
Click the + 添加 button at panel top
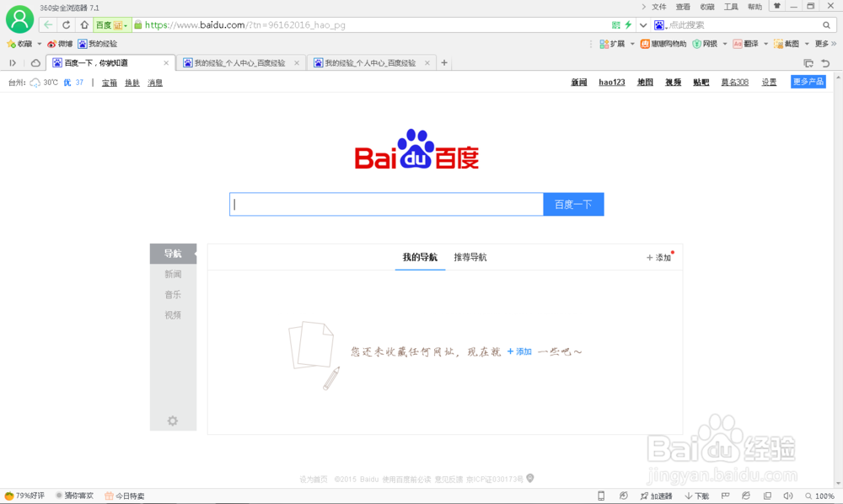659,257
